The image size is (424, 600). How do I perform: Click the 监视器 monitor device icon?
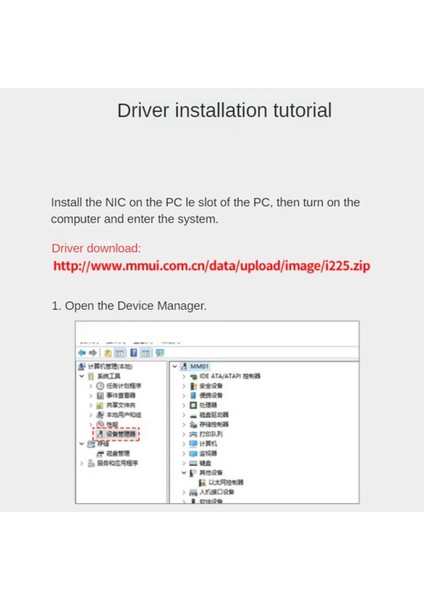click(193, 453)
